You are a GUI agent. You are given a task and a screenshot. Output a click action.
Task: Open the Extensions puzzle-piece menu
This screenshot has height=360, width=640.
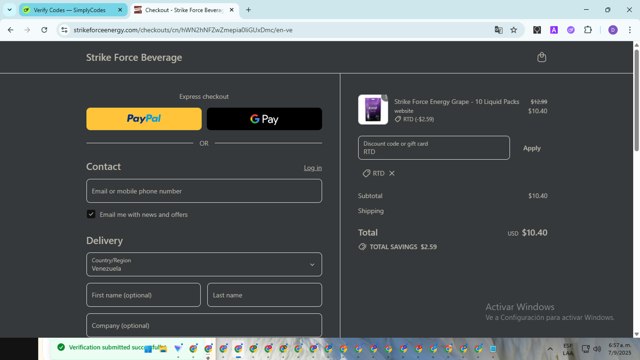[588, 30]
